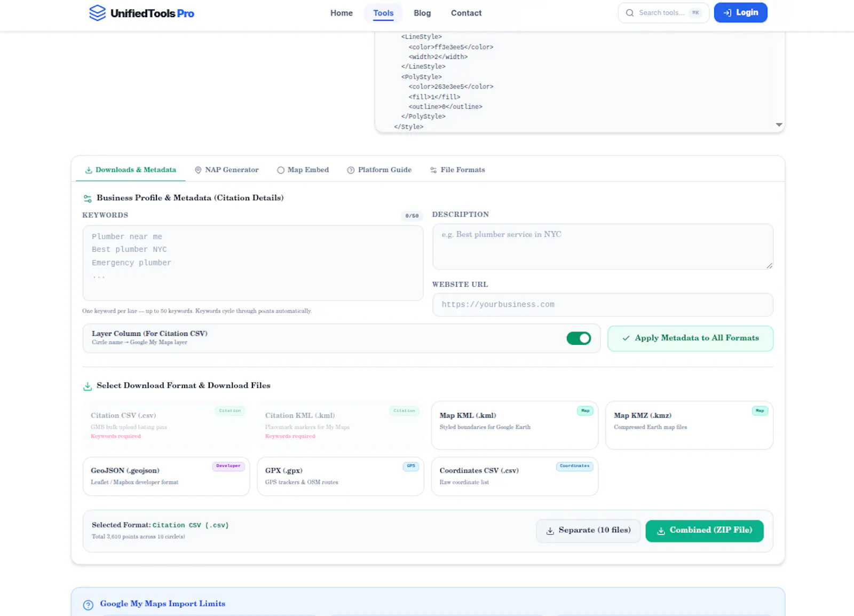Click into the Description textarea
Viewport: 854px width, 616px height.
point(603,247)
